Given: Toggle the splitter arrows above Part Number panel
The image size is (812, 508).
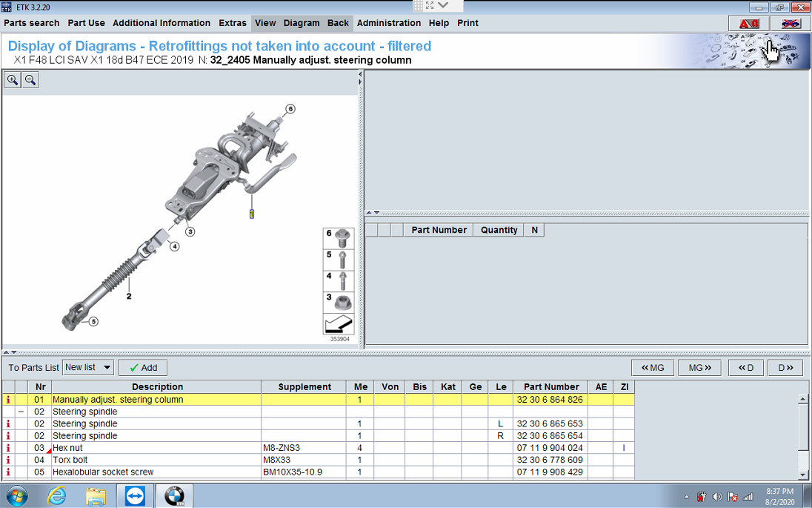Looking at the screenshot, I should 373,213.
